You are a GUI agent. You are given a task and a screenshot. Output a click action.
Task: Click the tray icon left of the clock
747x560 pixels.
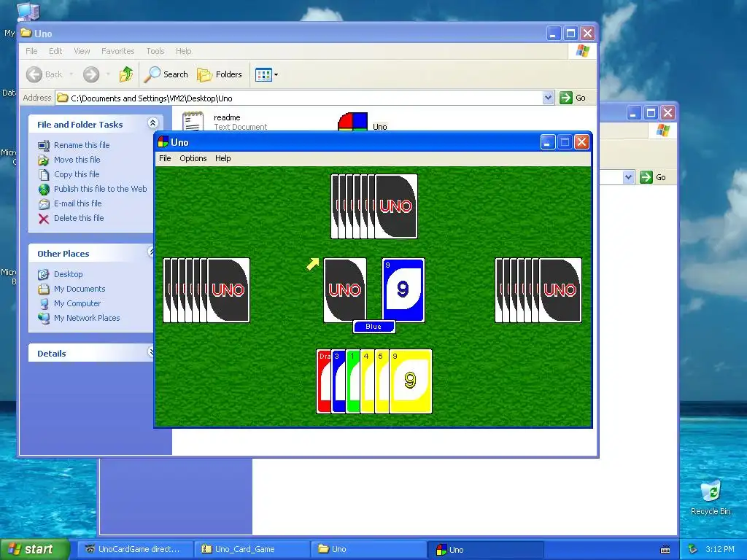point(692,549)
